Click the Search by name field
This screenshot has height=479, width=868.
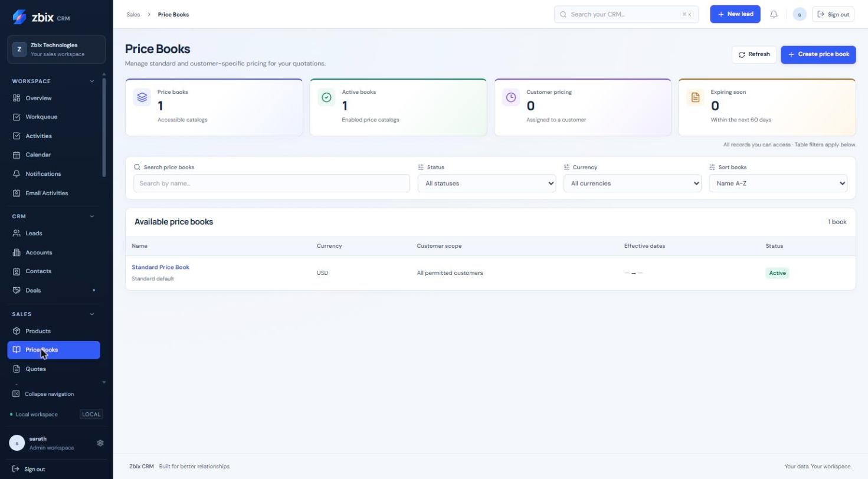(x=271, y=183)
